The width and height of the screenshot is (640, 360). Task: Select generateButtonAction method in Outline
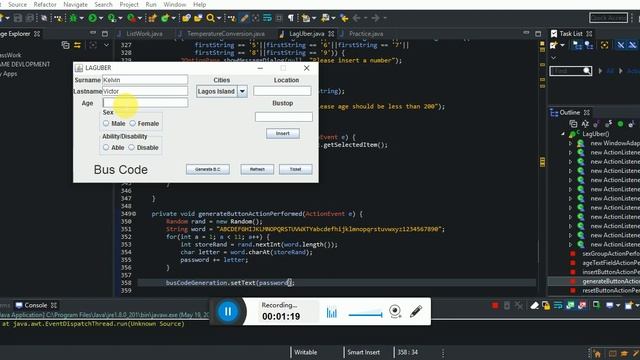[x=611, y=281]
